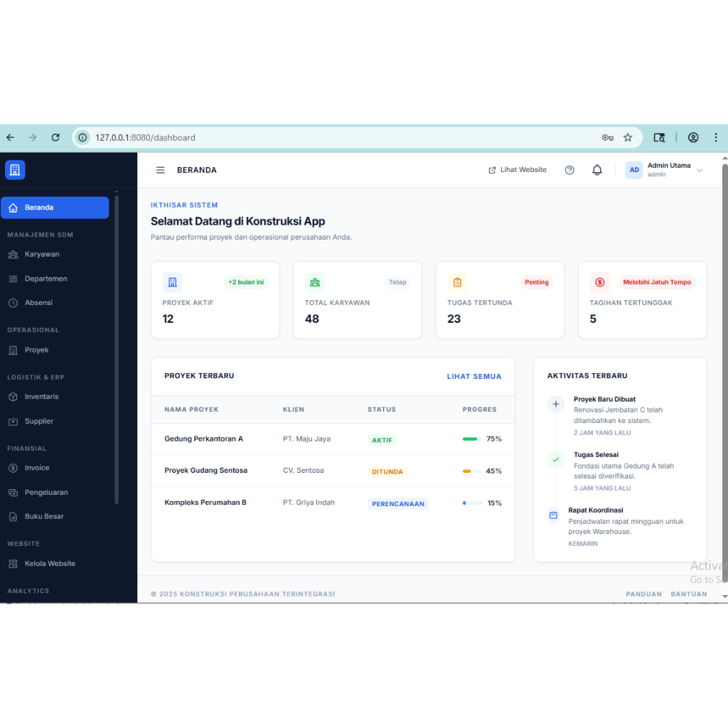Screen dimensions: 728x728
Task: Click the checkmark icon for Tugas Selesai
Action: pyautogui.click(x=556, y=460)
